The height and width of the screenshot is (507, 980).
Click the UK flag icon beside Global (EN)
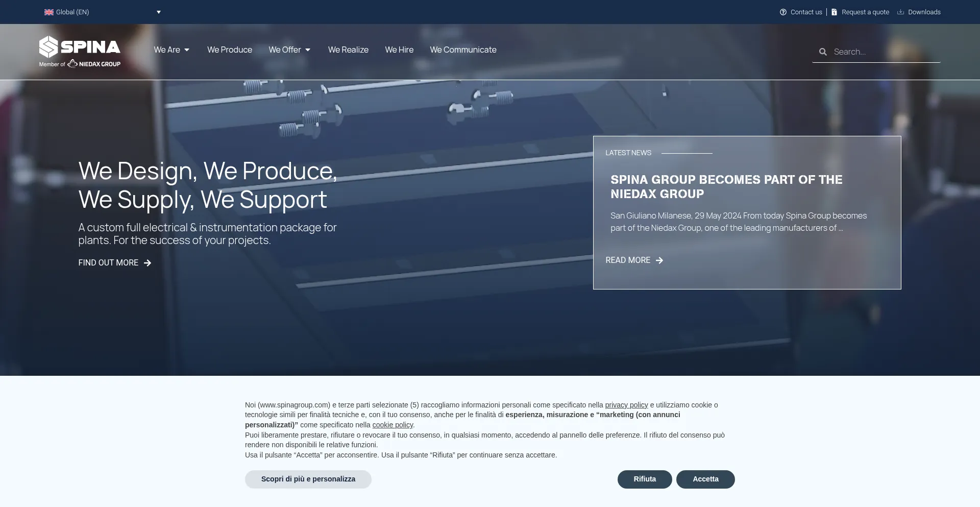coord(49,12)
